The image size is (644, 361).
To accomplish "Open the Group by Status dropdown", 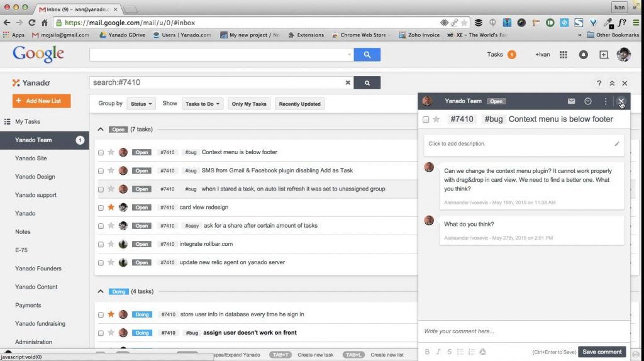I will tap(141, 104).
